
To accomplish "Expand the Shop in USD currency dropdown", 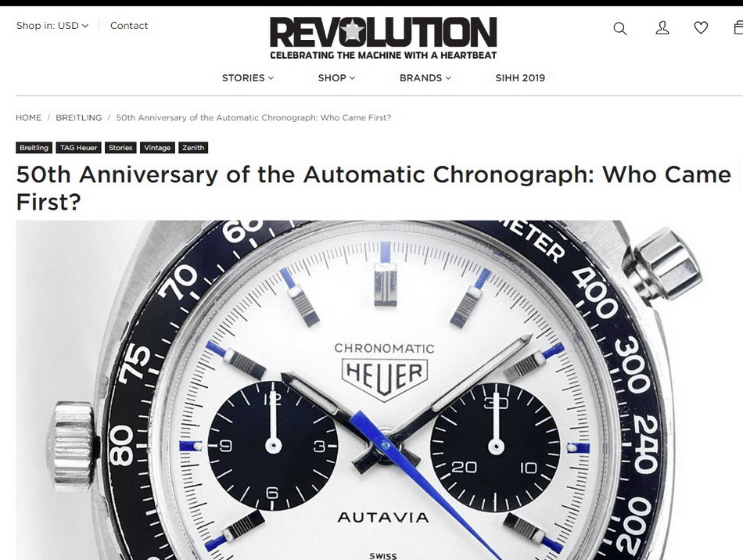I will 52,26.
